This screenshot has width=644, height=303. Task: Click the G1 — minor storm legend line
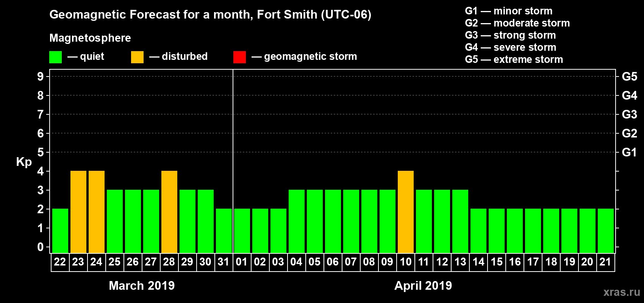click(x=509, y=11)
